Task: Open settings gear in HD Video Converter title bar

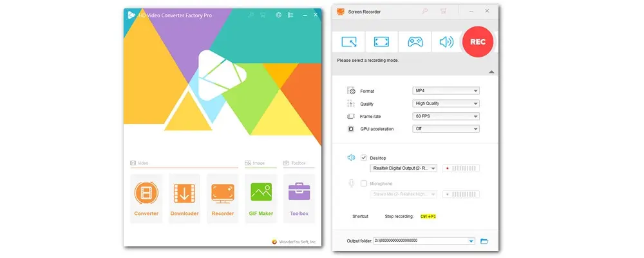Action: point(278,15)
